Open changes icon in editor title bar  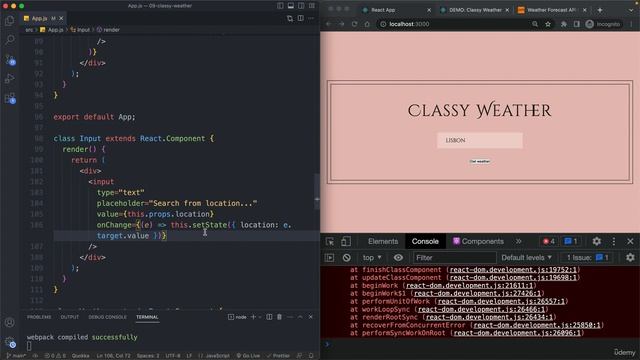290,18
